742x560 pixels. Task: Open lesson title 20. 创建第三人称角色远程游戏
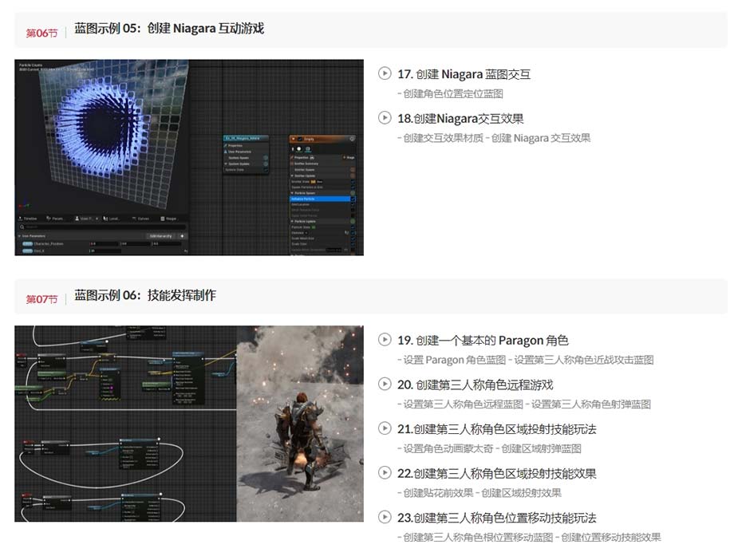pyautogui.click(x=475, y=385)
